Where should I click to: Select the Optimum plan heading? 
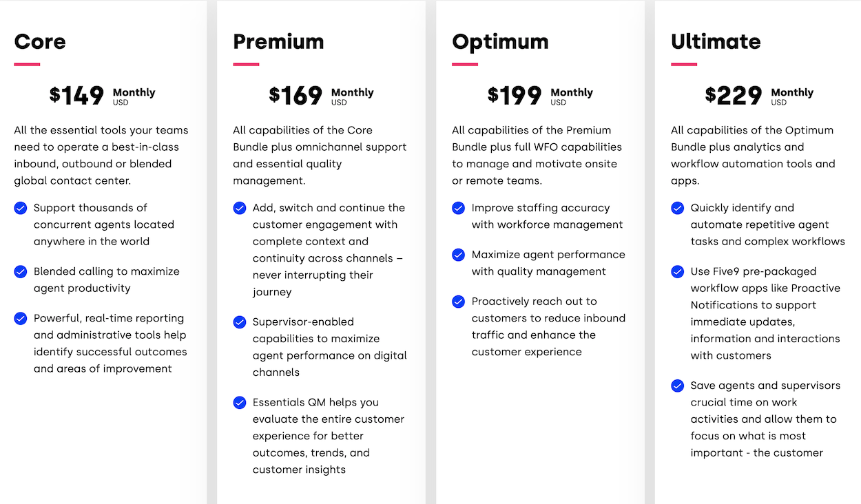coord(500,42)
